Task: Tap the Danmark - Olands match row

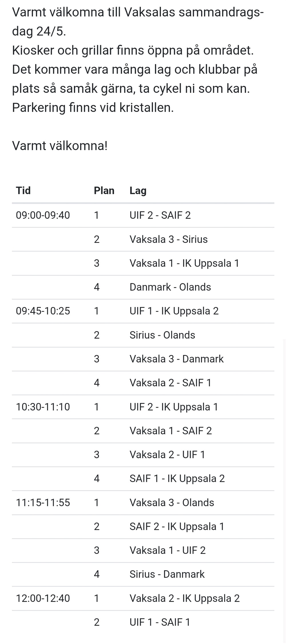Action: [170, 287]
